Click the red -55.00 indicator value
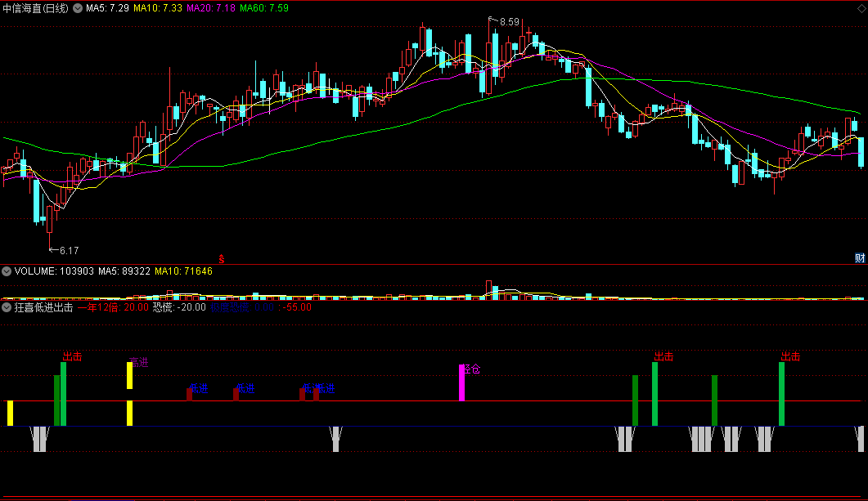This screenshot has height=501, width=868. tap(297, 307)
